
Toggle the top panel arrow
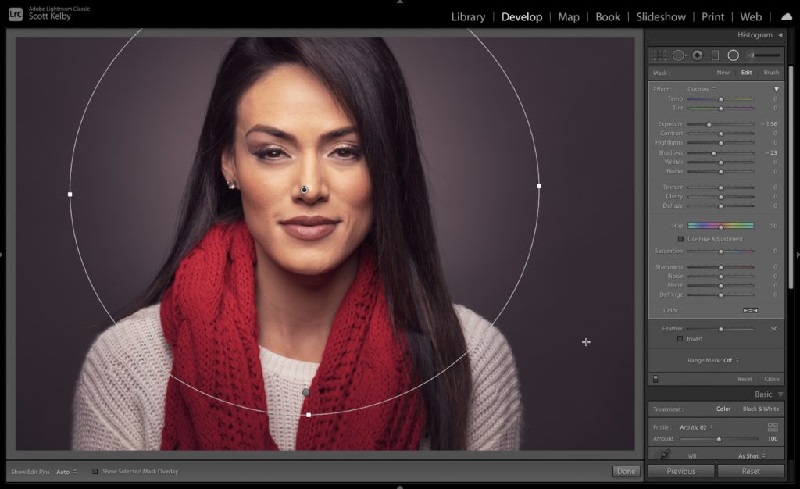[x=400, y=2]
